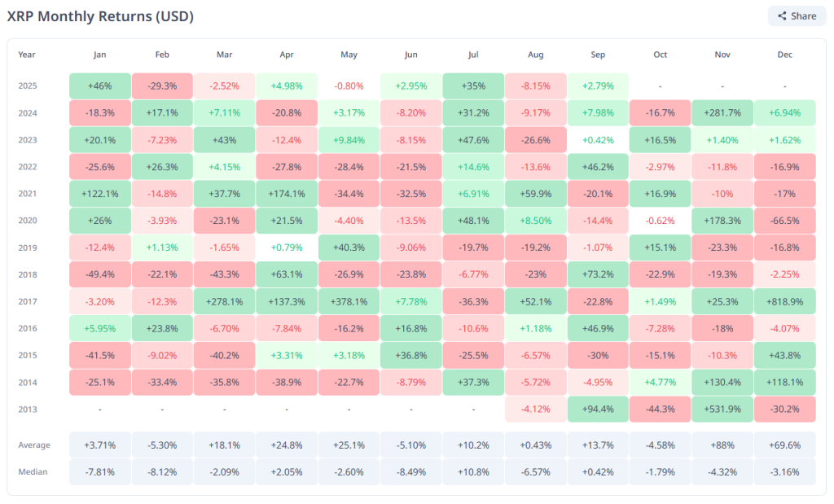
Task: Click the -66.5% December 2020 cell
Action: (784, 221)
